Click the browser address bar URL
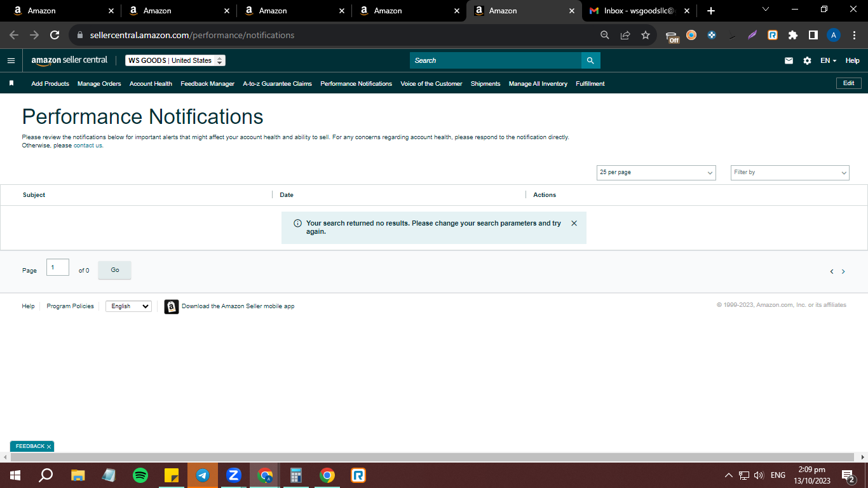The width and height of the screenshot is (868, 488). click(192, 35)
